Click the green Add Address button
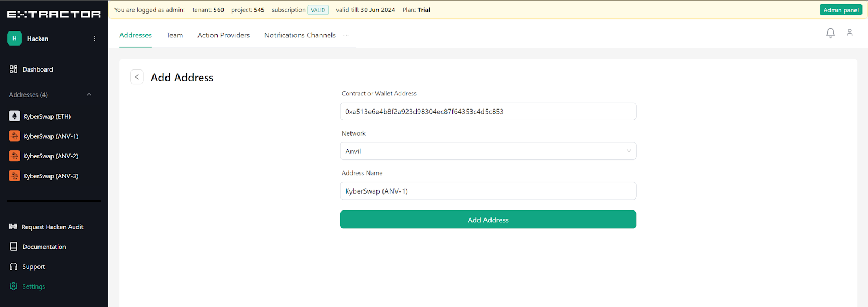This screenshot has width=868, height=307. [488, 220]
